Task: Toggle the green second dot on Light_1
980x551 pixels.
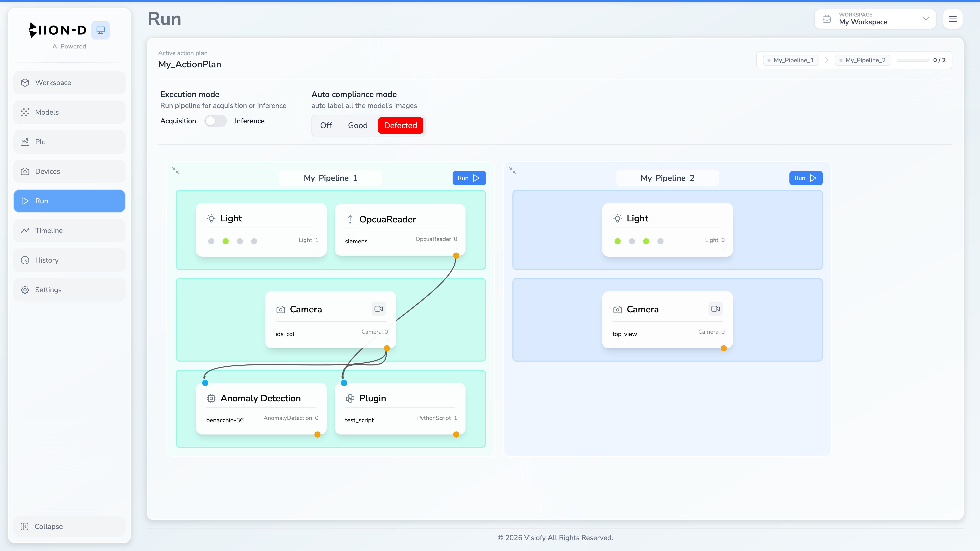Action: (x=226, y=241)
